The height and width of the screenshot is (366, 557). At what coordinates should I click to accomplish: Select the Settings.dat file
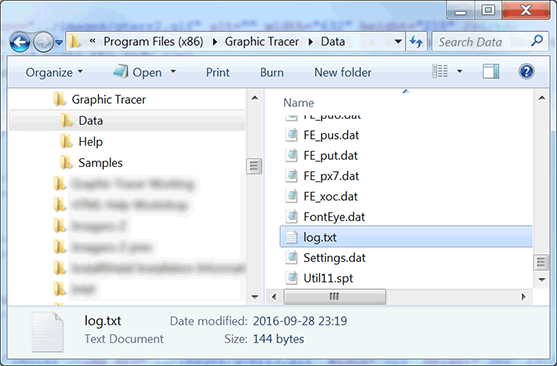coord(334,258)
